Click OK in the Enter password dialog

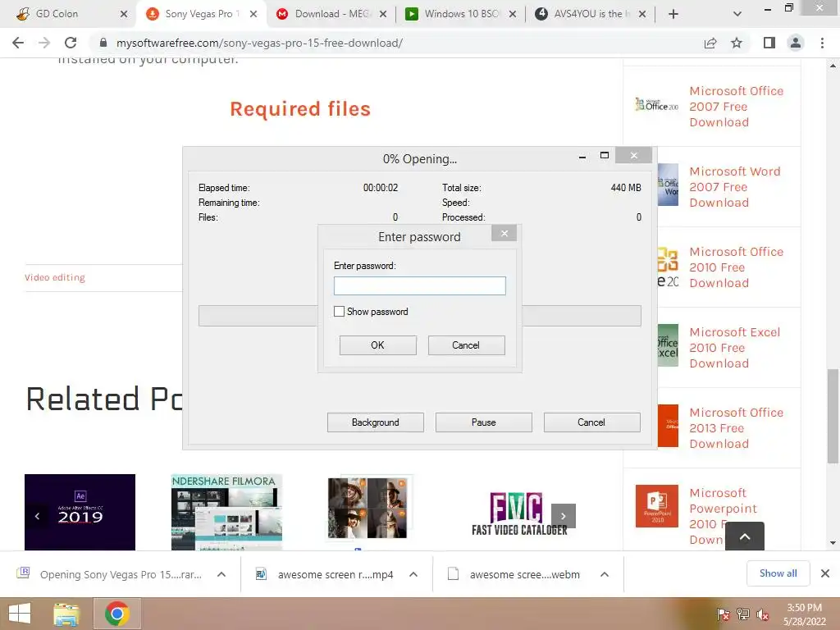point(377,345)
